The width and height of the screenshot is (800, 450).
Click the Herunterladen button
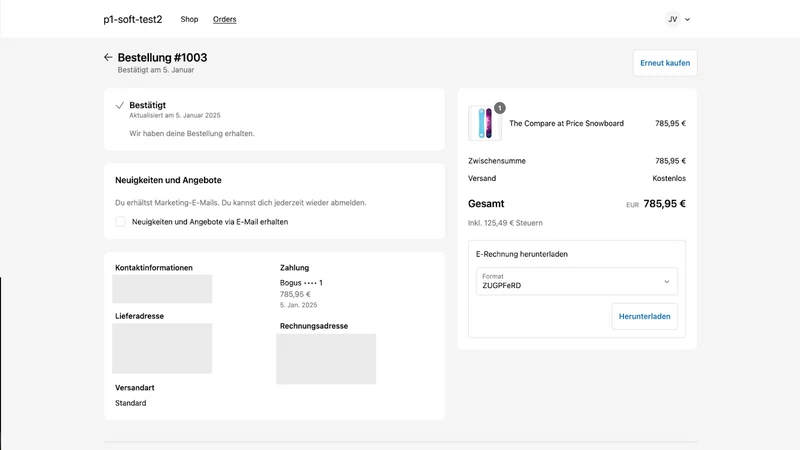[644, 316]
